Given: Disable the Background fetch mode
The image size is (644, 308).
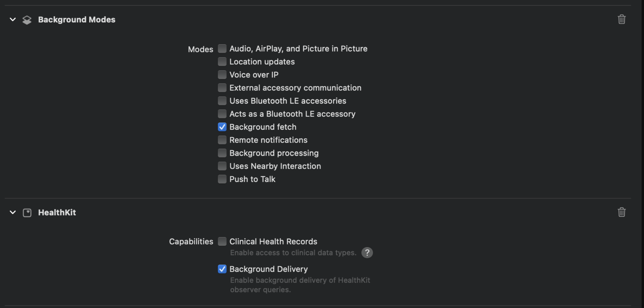Looking at the screenshot, I should (x=222, y=127).
